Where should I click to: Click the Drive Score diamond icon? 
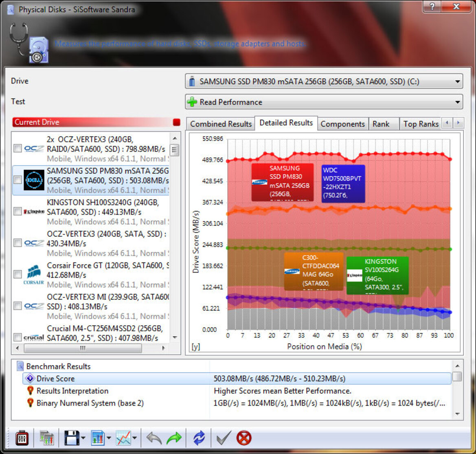pos(30,378)
